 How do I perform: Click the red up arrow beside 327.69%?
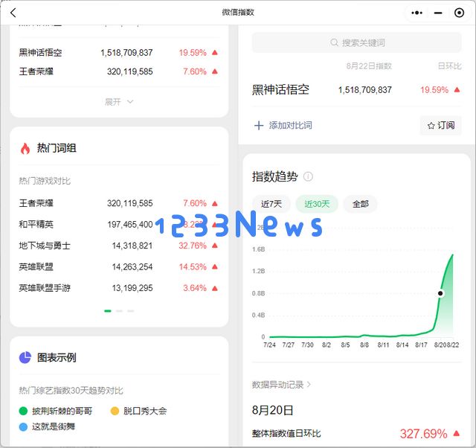point(456,433)
